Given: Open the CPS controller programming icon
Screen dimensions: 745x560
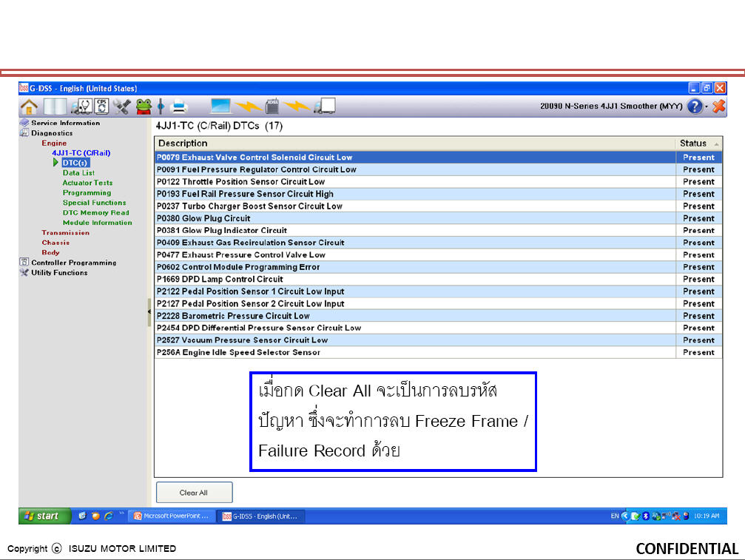Looking at the screenshot, I should 102,107.
